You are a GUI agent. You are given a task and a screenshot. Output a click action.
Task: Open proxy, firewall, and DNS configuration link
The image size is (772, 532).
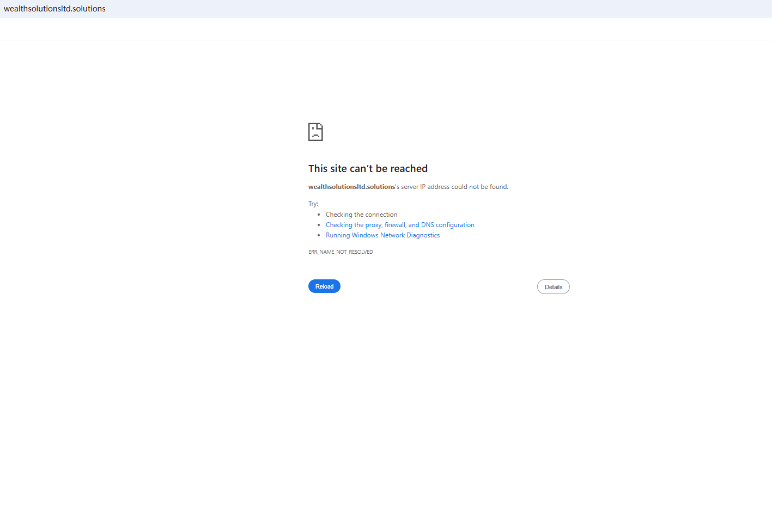click(400, 225)
